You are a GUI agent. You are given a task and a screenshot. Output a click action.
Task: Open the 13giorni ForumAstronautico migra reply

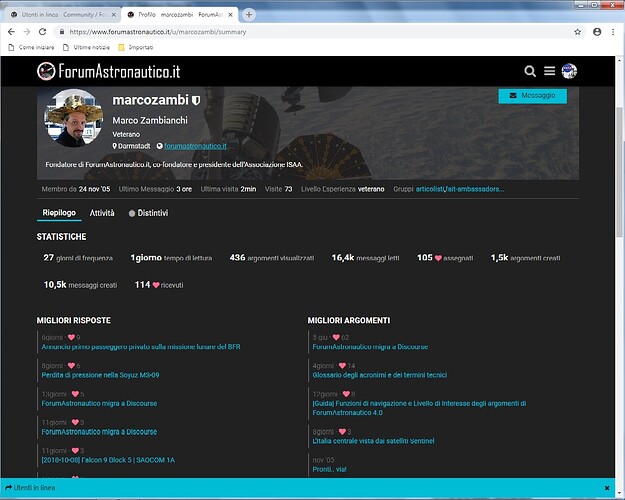99,404
